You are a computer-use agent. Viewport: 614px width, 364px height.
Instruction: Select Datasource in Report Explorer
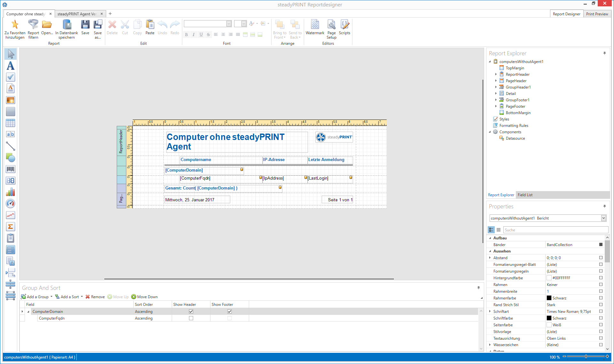(x=515, y=138)
